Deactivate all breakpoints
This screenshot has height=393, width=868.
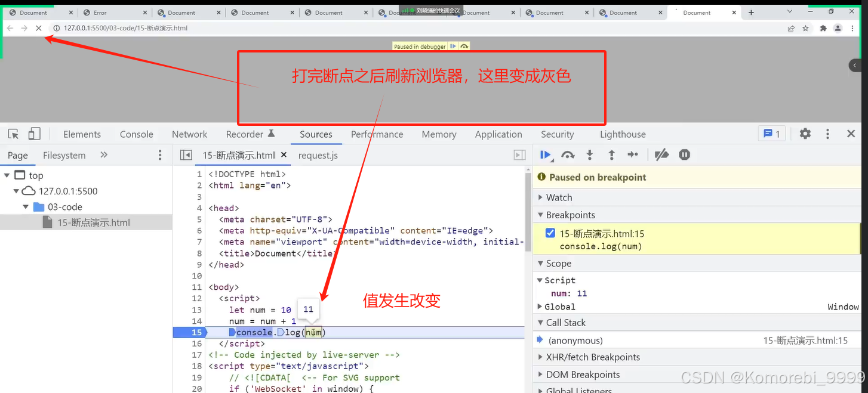[x=661, y=154]
